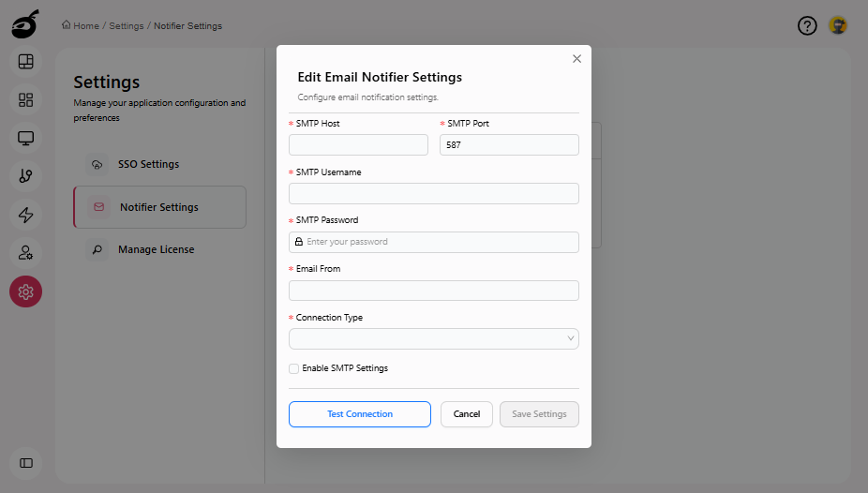Open the Connection Type dropdown
The height and width of the screenshot is (493, 868).
point(433,338)
